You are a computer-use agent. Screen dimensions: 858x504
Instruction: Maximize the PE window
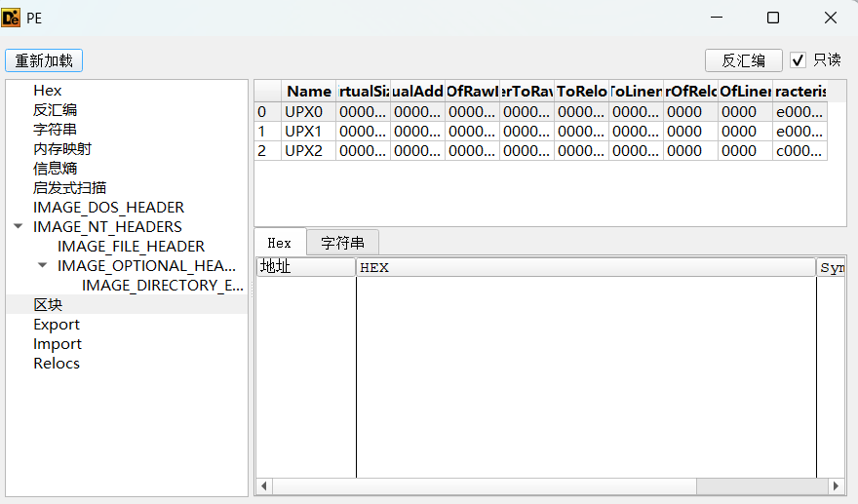773,18
